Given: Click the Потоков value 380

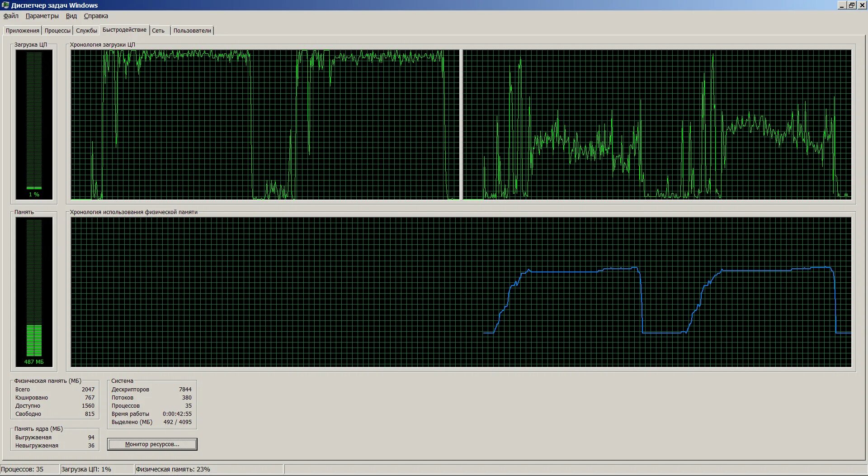Looking at the screenshot, I should [187, 398].
